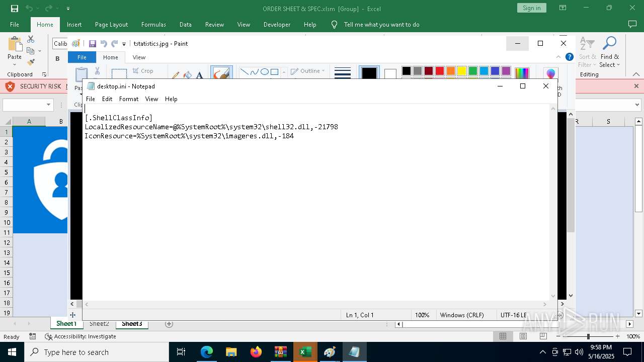This screenshot has height=362, width=644.
Task: Open Notepad's File menu
Action: click(x=91, y=99)
